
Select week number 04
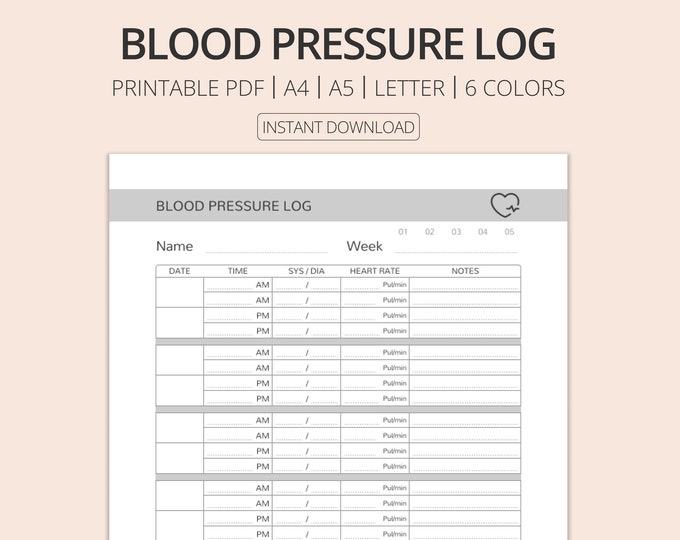click(483, 232)
